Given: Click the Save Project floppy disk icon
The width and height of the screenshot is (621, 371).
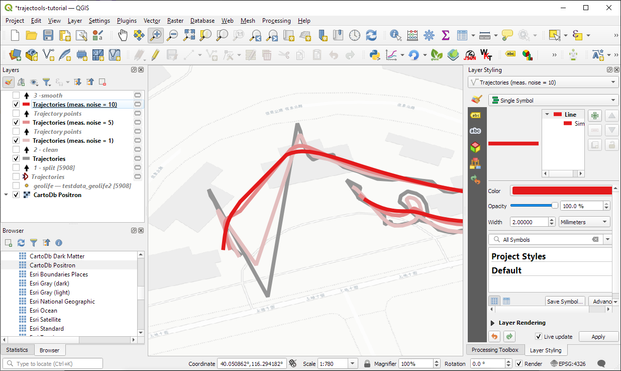Looking at the screenshot, I should 48,35.
